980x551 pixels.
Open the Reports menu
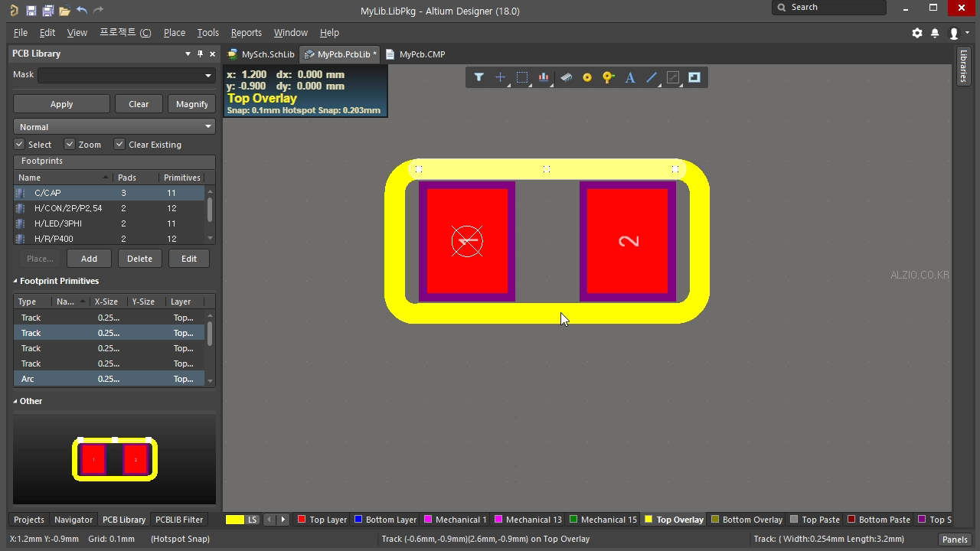click(x=246, y=33)
